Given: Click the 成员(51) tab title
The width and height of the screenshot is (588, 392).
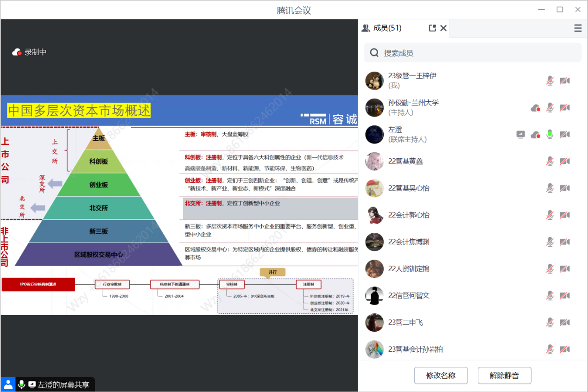Looking at the screenshot, I should 387,28.
